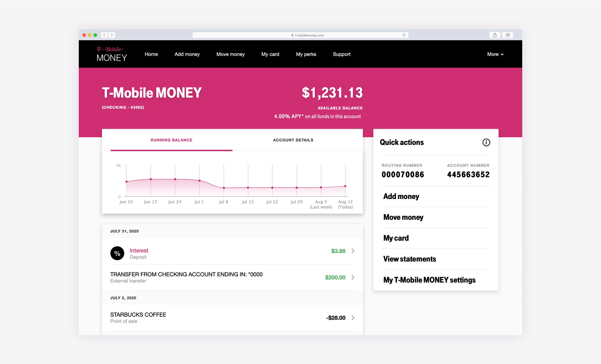Expand the $200.00 transfer transaction chevron
The image size is (601, 364).
click(x=353, y=277)
